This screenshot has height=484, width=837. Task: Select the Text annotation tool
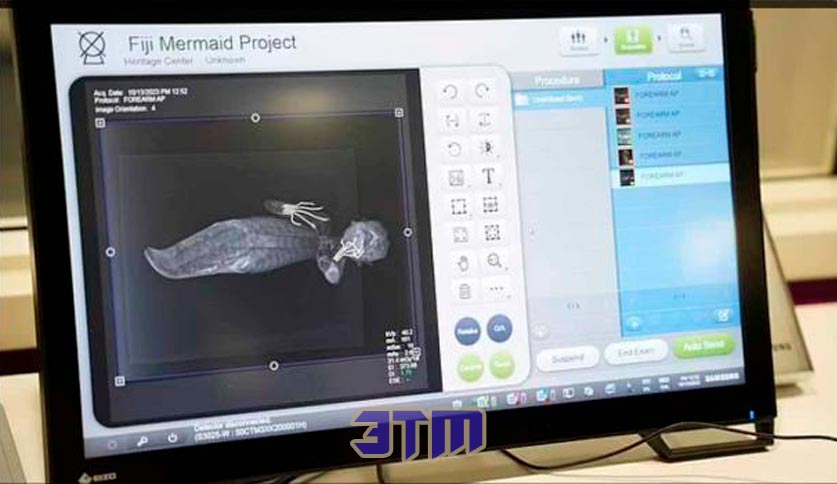488,176
